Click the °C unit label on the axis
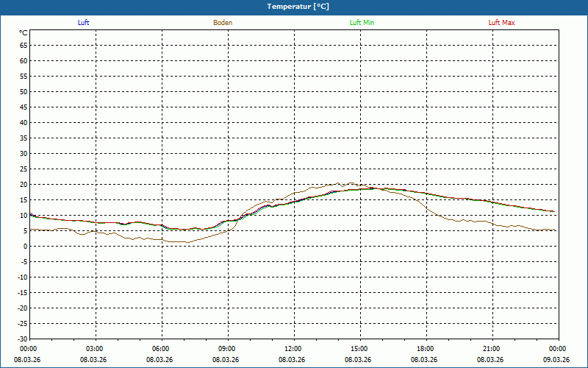The image size is (588, 368). 24,33
